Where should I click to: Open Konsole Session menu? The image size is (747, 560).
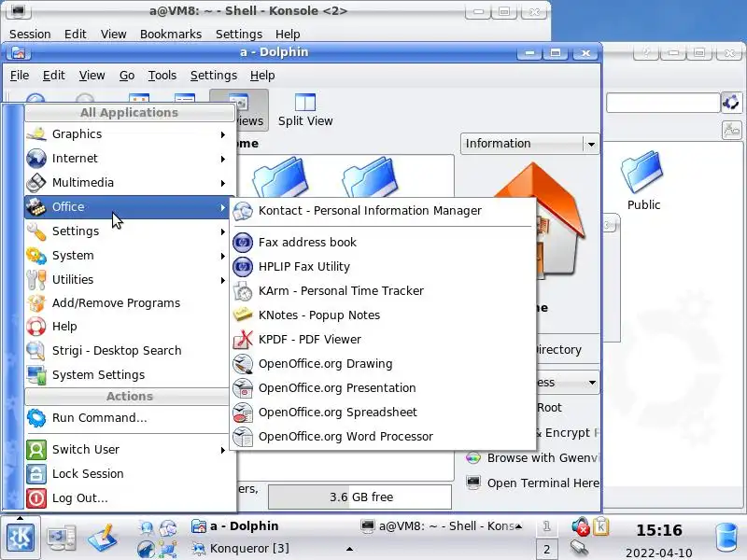(30, 35)
